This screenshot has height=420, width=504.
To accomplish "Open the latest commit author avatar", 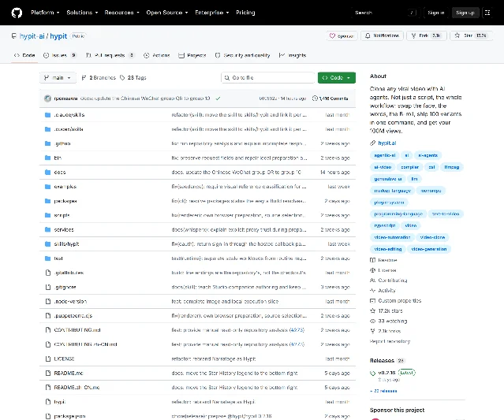I will click(x=48, y=98).
